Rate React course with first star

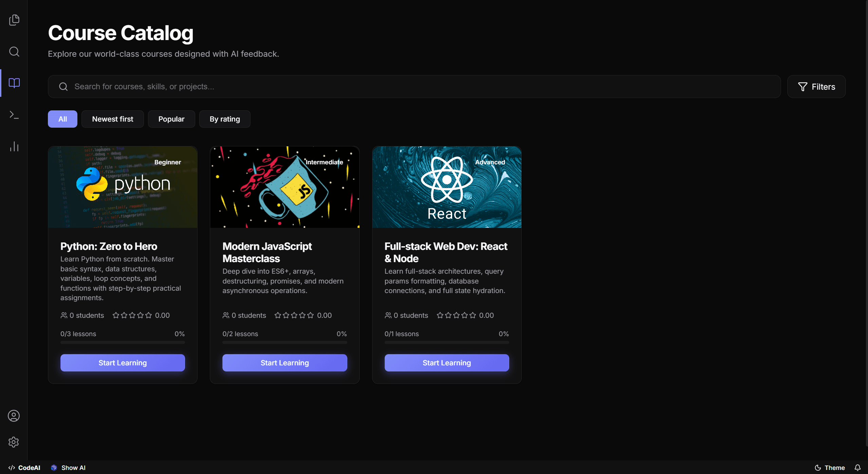click(440, 315)
